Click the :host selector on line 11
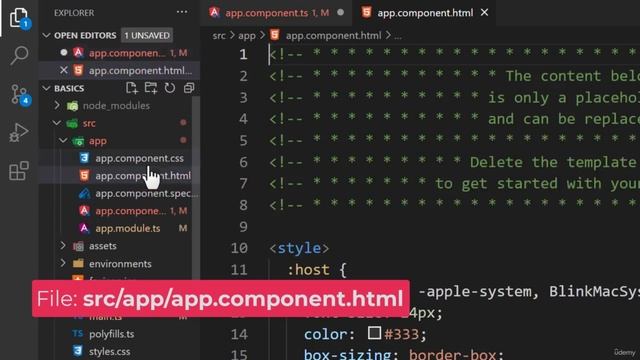 308,270
